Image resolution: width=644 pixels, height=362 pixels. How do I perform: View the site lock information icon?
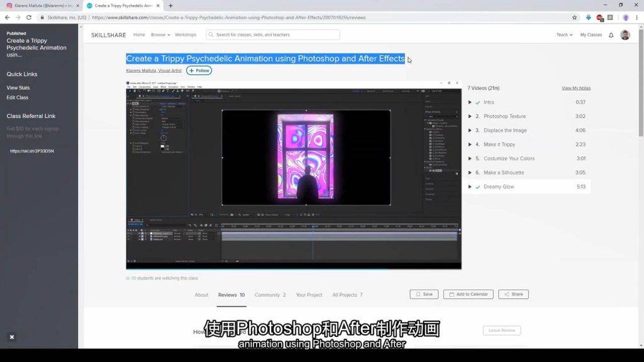[42, 18]
